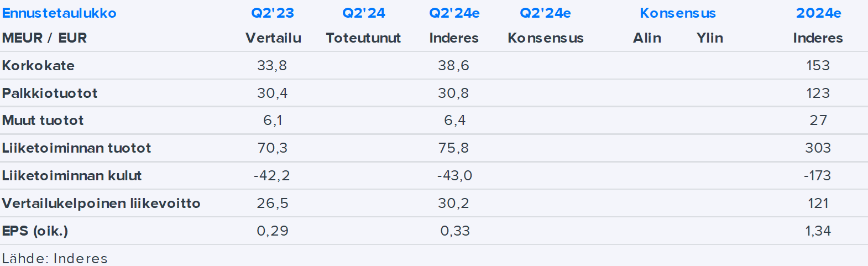Select the Liiketoiminnan kulut row label
The height and width of the screenshot is (266, 868).
[x=72, y=176]
